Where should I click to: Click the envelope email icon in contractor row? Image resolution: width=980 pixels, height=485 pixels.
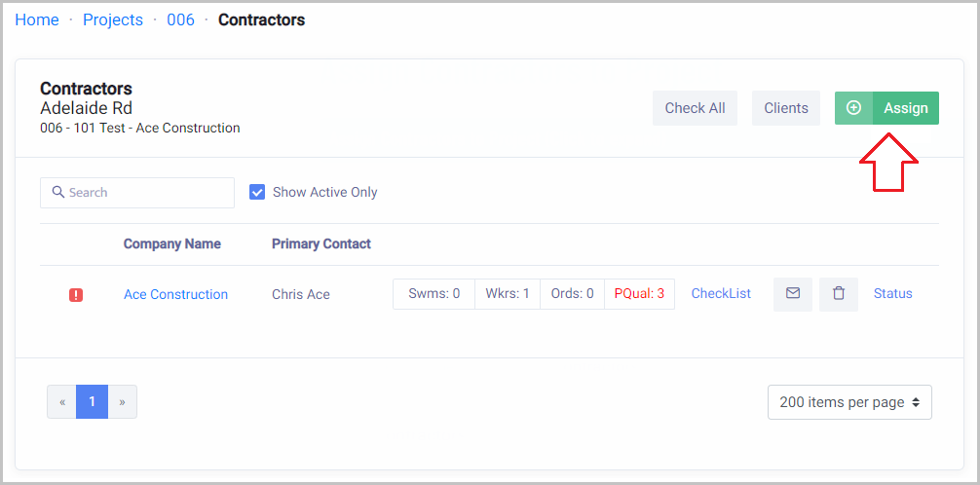(x=793, y=293)
